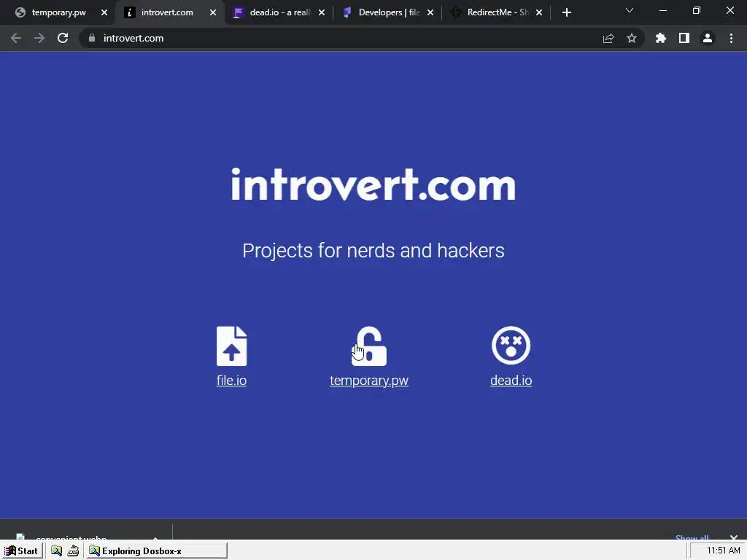Click the introvert.com page heading
747x560 pixels.
(x=373, y=184)
